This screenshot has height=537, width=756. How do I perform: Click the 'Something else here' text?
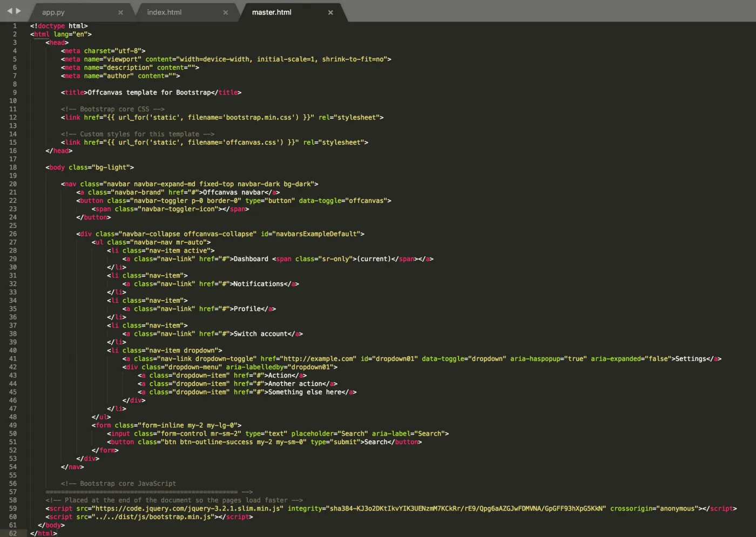tap(305, 392)
